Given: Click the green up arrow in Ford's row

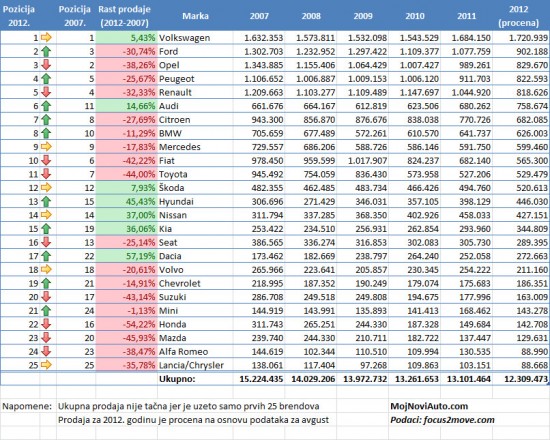Looking at the screenshot, I should pos(46,51).
